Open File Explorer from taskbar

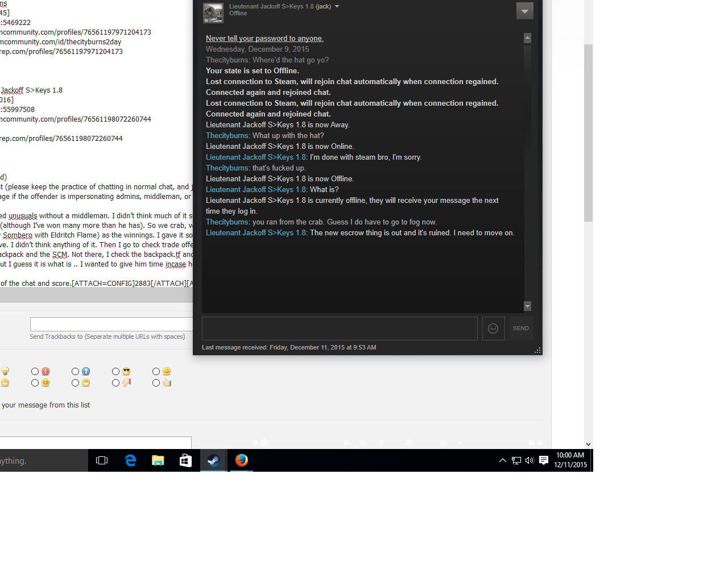click(x=158, y=460)
